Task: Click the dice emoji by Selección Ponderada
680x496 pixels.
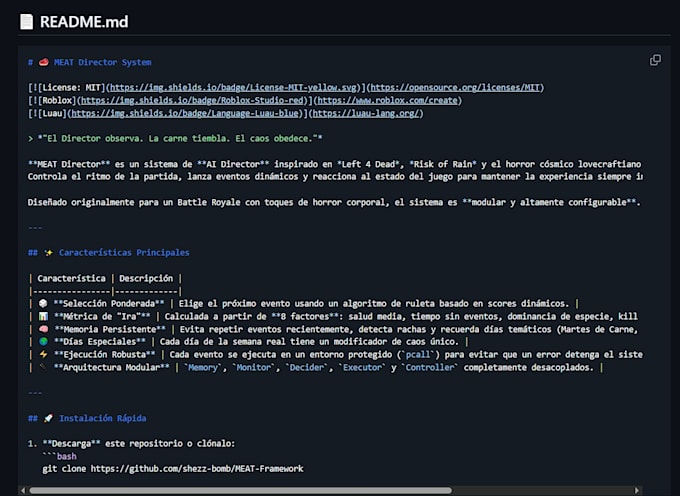Action: tap(42, 303)
